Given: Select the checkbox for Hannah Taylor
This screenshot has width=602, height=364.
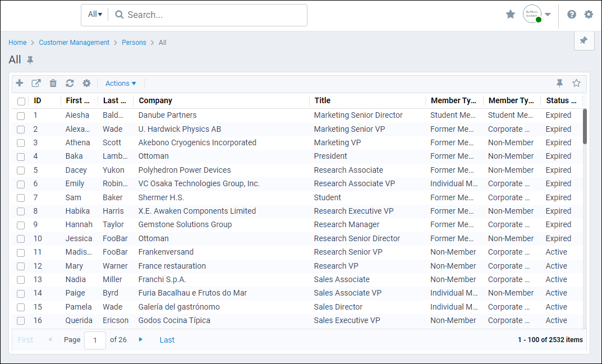Looking at the screenshot, I should pyautogui.click(x=21, y=225).
